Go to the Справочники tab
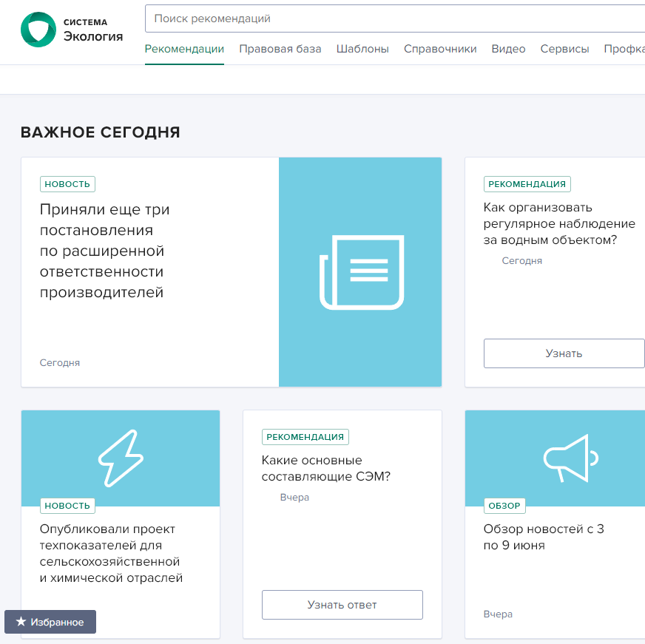Screen dimensions: 645x644 (x=440, y=50)
